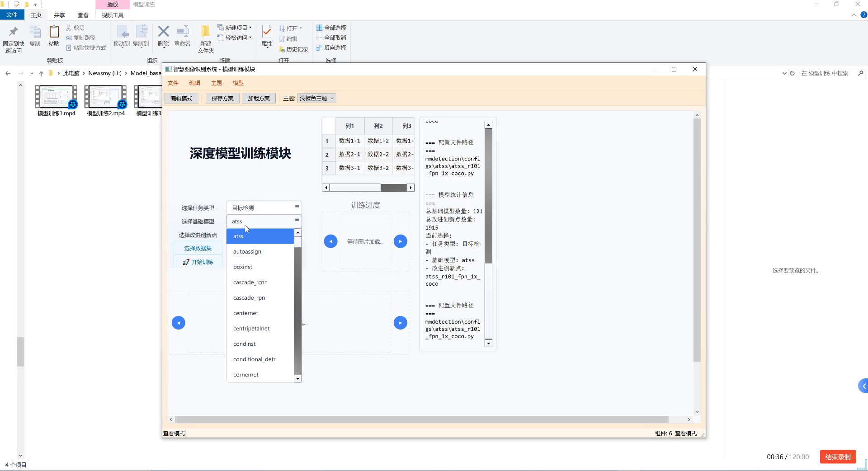868x471 pixels.
Task: Switch to the 查看 (View) ribbon tab
Action: coord(83,14)
